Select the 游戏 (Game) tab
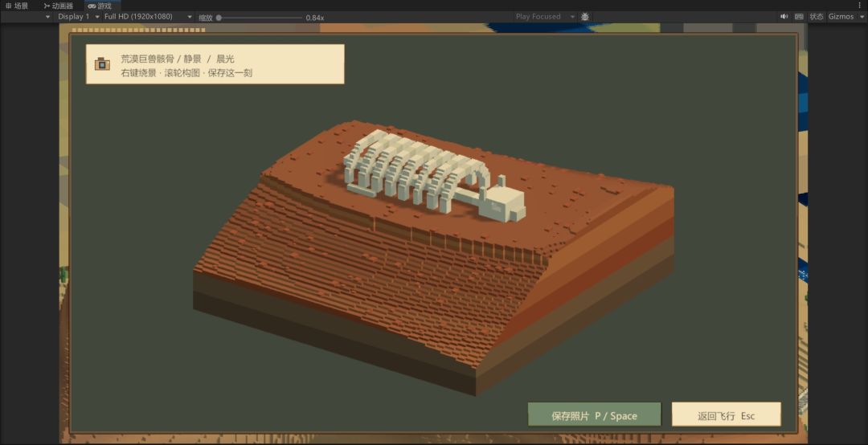This screenshot has height=445, width=868. pos(100,6)
